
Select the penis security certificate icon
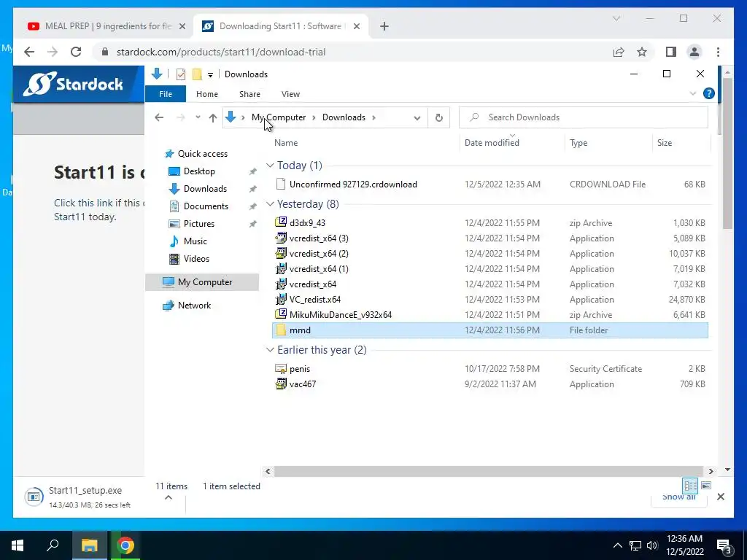click(x=281, y=368)
